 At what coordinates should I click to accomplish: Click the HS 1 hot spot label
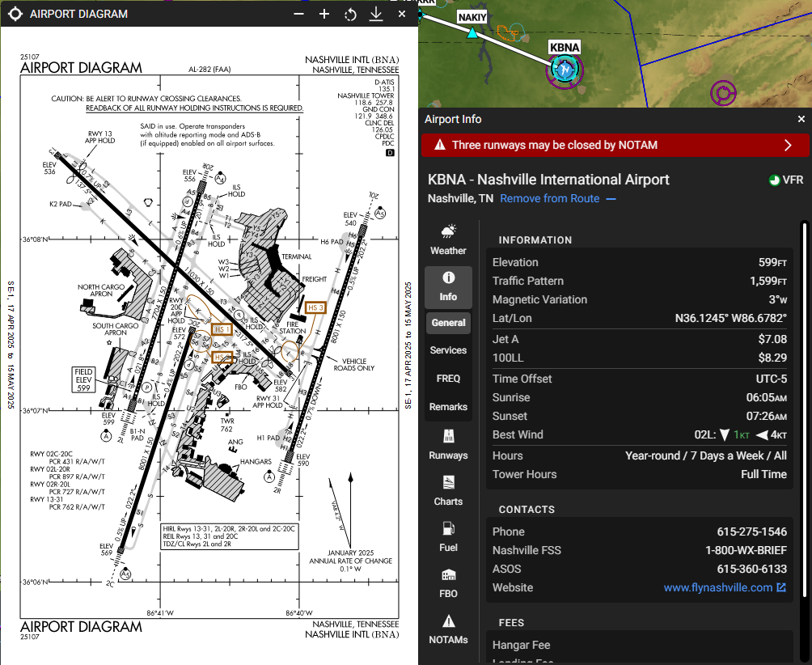tap(222, 329)
